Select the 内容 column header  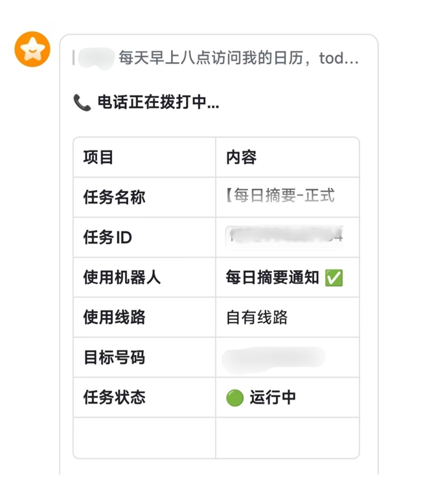pos(241,157)
